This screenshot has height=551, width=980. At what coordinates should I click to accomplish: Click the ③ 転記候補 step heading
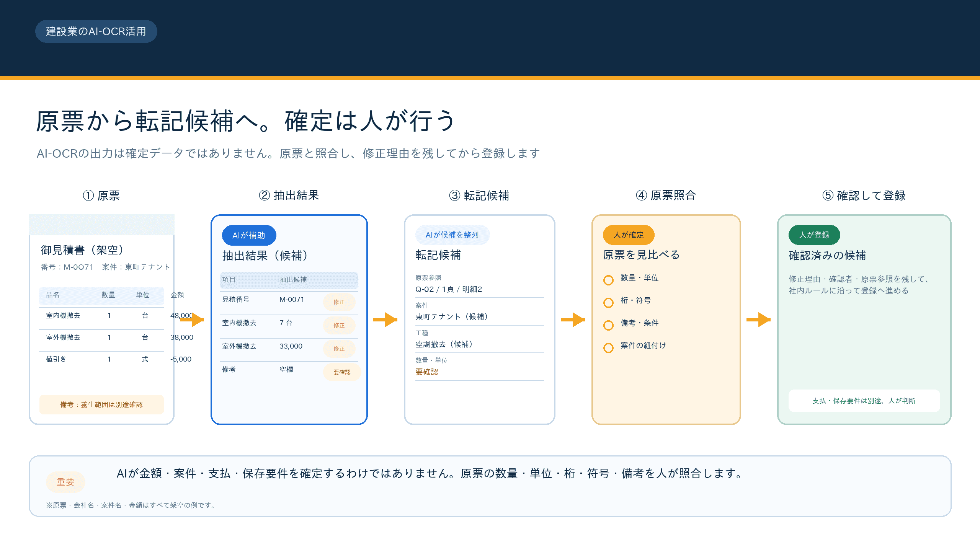coord(479,196)
